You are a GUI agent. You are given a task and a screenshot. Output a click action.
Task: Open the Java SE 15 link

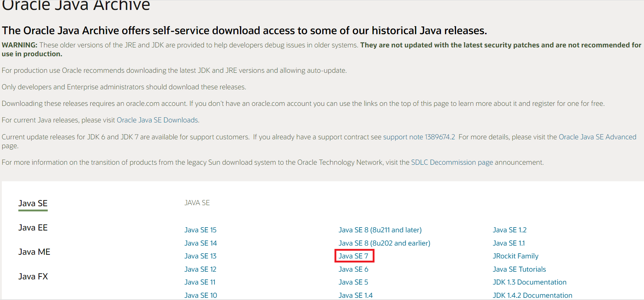pyautogui.click(x=200, y=230)
